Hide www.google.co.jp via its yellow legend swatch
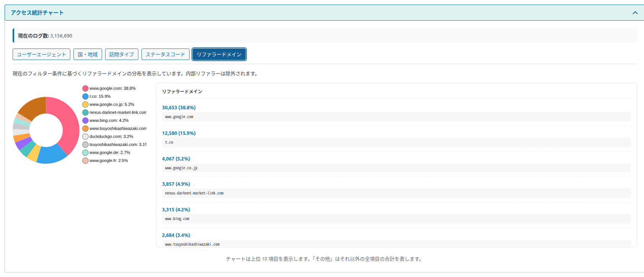Viewport: 644px width, 277px height. (85, 104)
